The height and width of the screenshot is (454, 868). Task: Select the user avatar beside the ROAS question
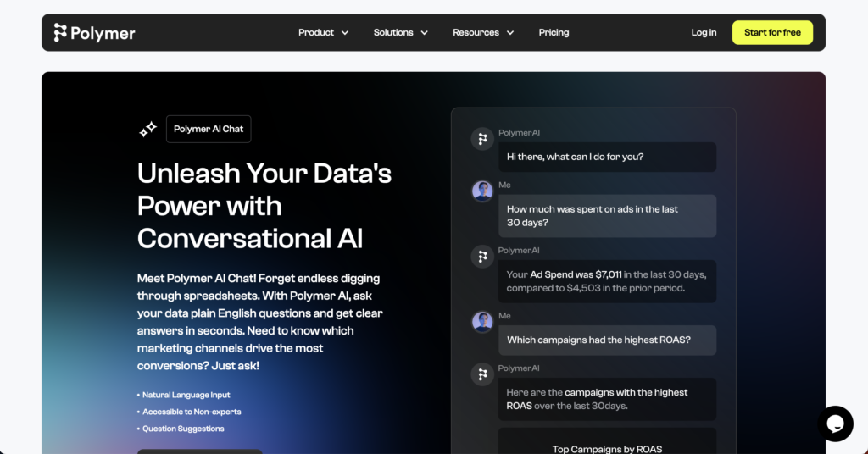pyautogui.click(x=482, y=322)
